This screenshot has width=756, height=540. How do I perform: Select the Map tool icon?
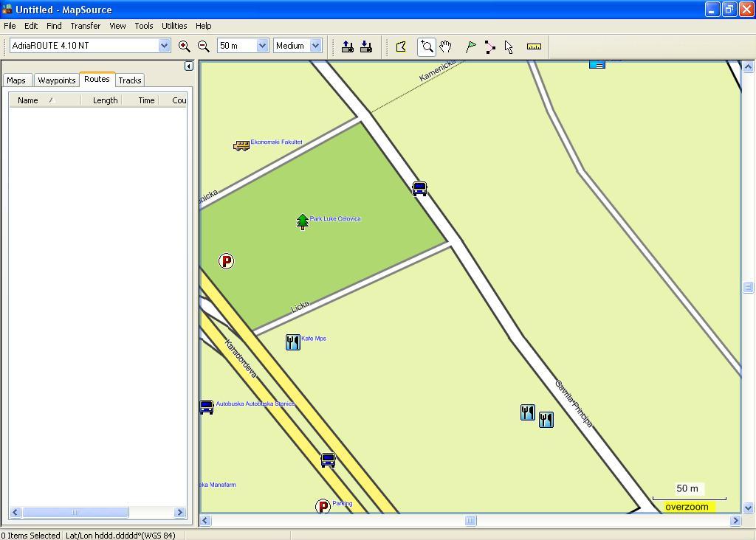point(402,46)
